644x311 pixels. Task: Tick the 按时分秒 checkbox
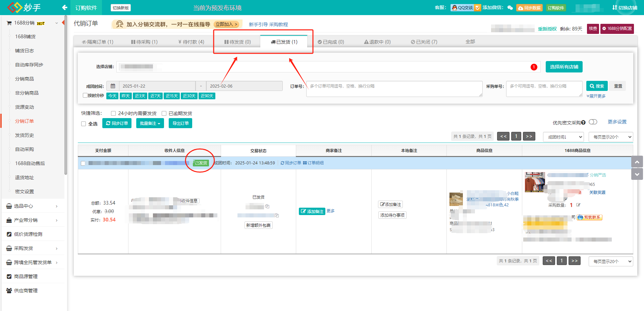coord(85,95)
